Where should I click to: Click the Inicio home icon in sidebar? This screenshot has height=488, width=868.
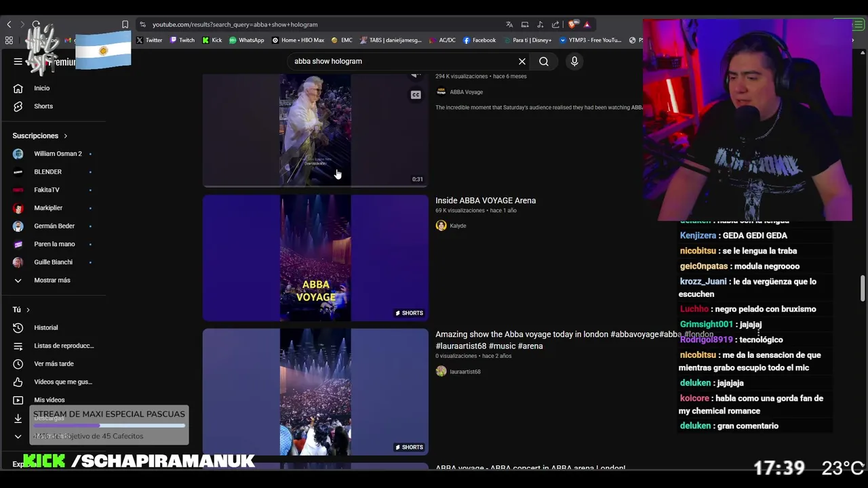pyautogui.click(x=18, y=88)
